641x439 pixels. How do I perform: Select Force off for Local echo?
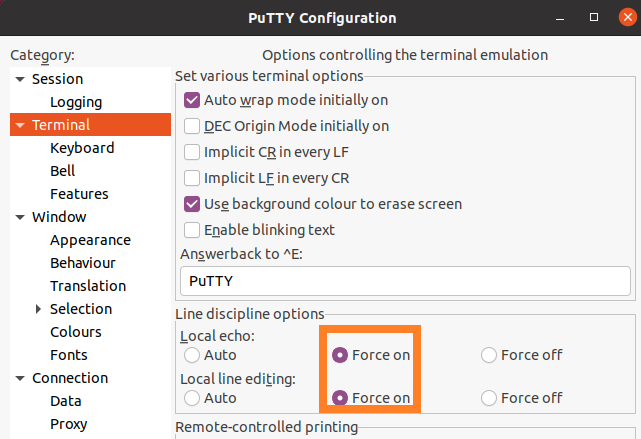(x=489, y=355)
